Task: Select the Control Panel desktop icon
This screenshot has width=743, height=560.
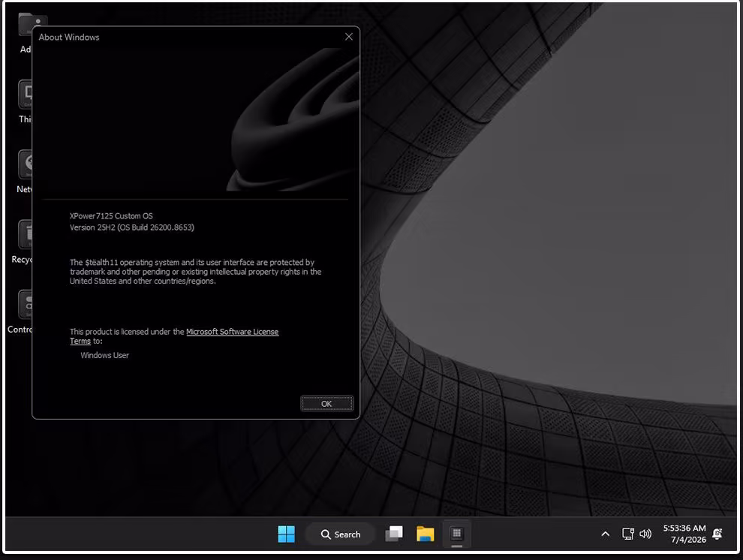Action: [x=20, y=312]
